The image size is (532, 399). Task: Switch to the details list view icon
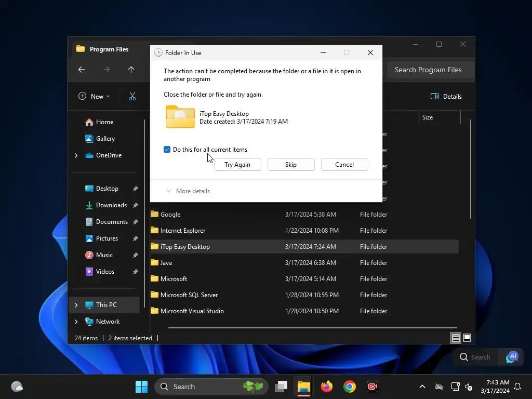tap(456, 338)
